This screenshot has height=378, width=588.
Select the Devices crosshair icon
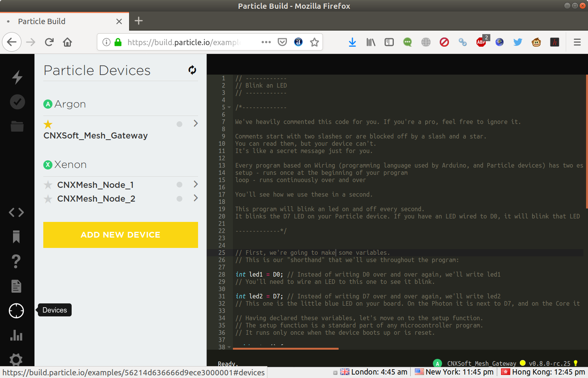coord(16,311)
